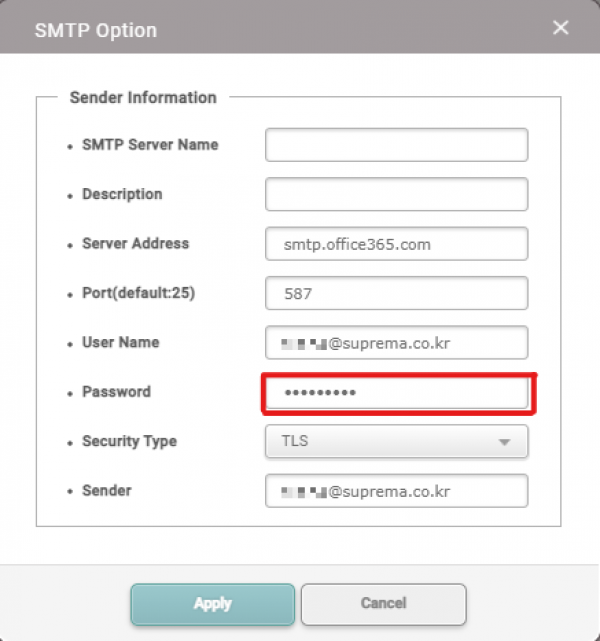Click the "Password" field label text
Image resolution: width=600 pixels, height=641 pixels.
tap(116, 392)
